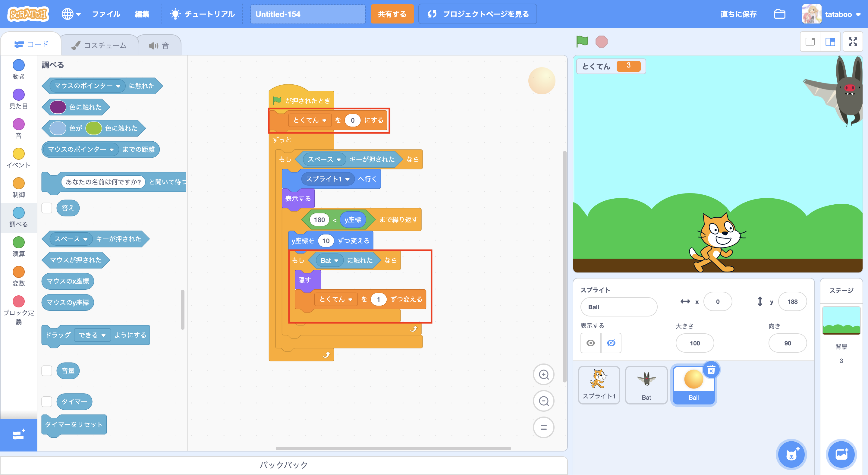The height and width of the screenshot is (475, 868).
Task: Hide the sprite with the crossed-eye toggle
Action: (x=611, y=343)
